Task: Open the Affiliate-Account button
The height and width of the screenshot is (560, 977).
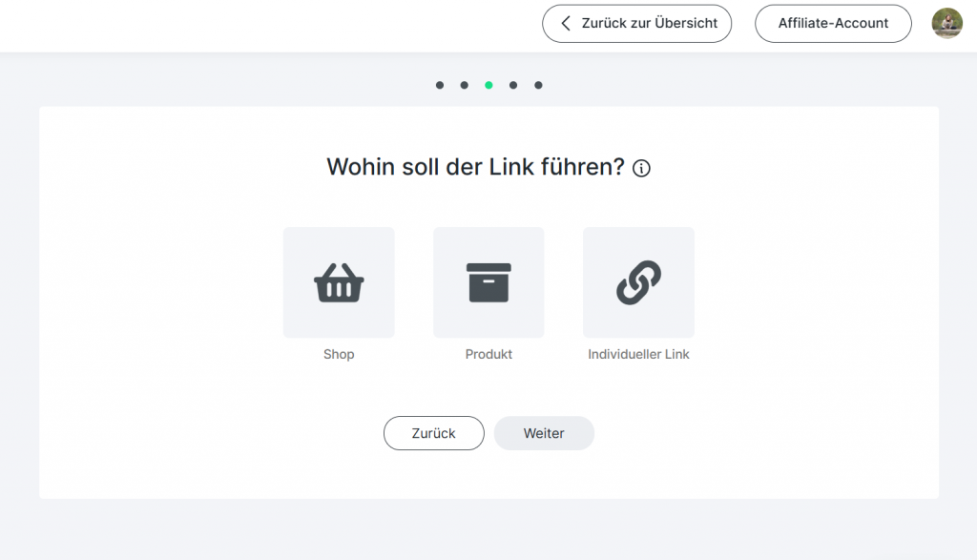Action: pyautogui.click(x=833, y=23)
